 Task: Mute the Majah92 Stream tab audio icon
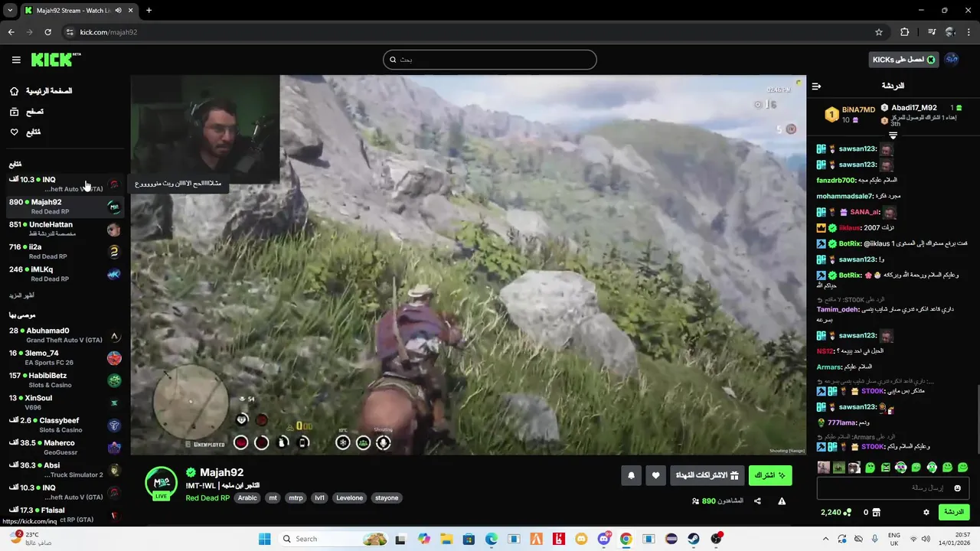[x=118, y=10]
